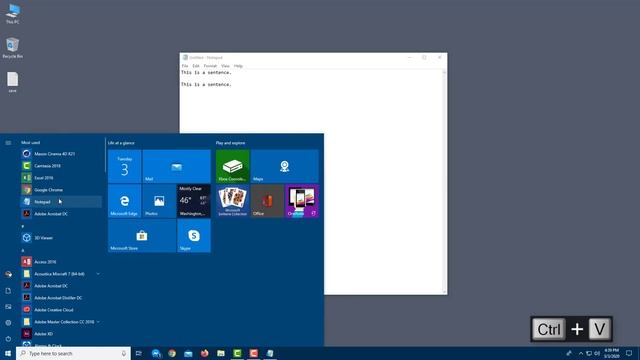Open the Maps tile

tap(284, 166)
